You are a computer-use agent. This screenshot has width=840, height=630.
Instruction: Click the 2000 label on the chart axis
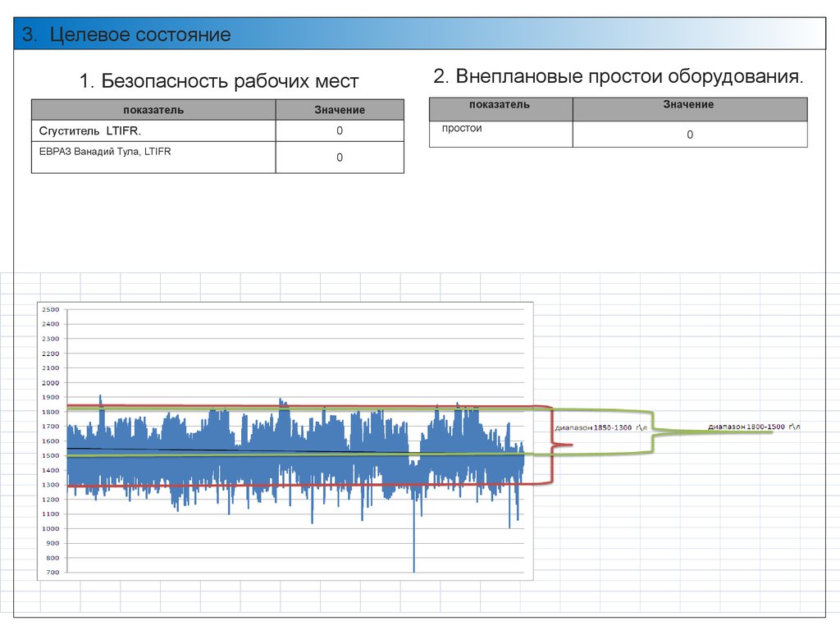(x=51, y=383)
